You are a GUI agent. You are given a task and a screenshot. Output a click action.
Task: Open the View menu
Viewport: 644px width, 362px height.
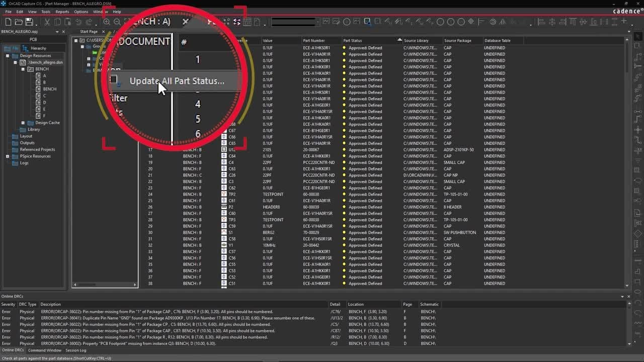click(x=32, y=12)
